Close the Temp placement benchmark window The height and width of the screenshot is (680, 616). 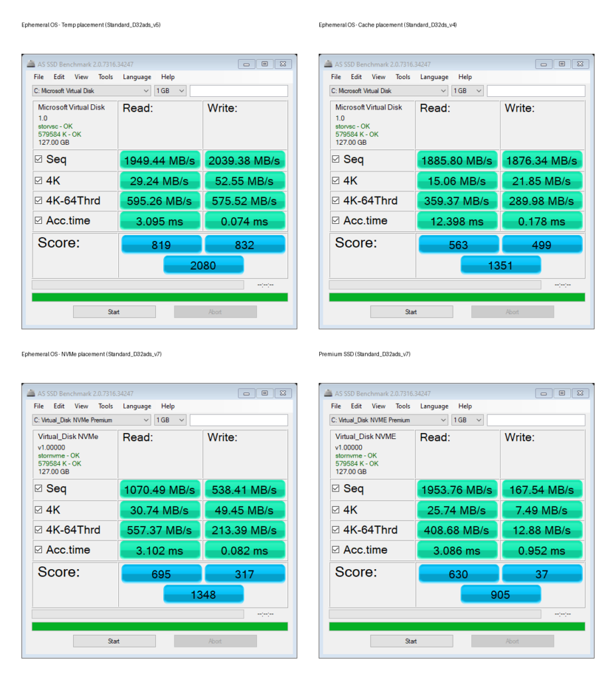[x=282, y=64]
